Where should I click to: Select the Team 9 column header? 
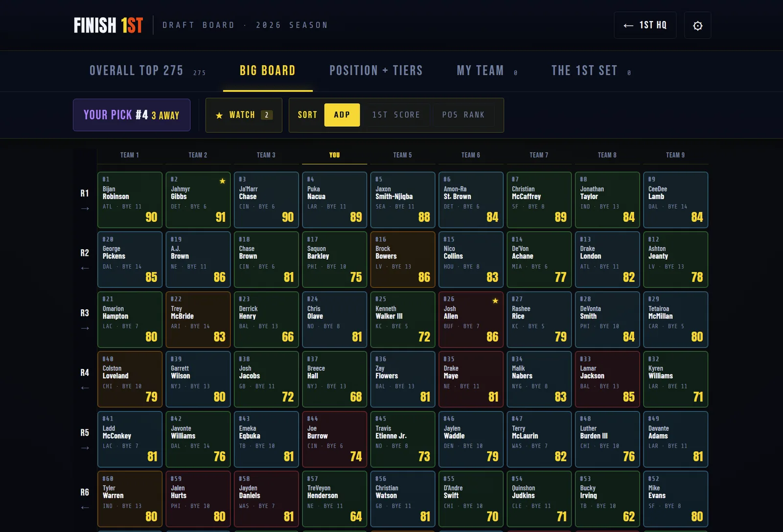[675, 155]
